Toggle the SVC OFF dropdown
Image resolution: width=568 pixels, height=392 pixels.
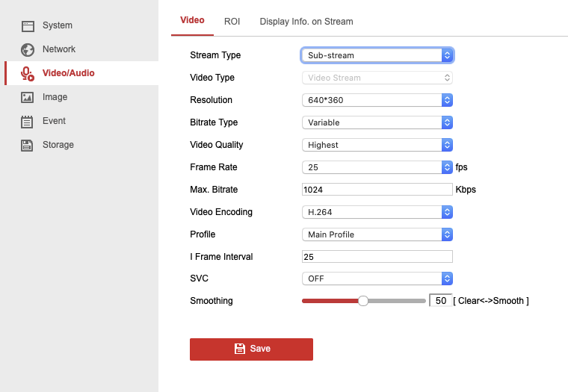pos(377,279)
